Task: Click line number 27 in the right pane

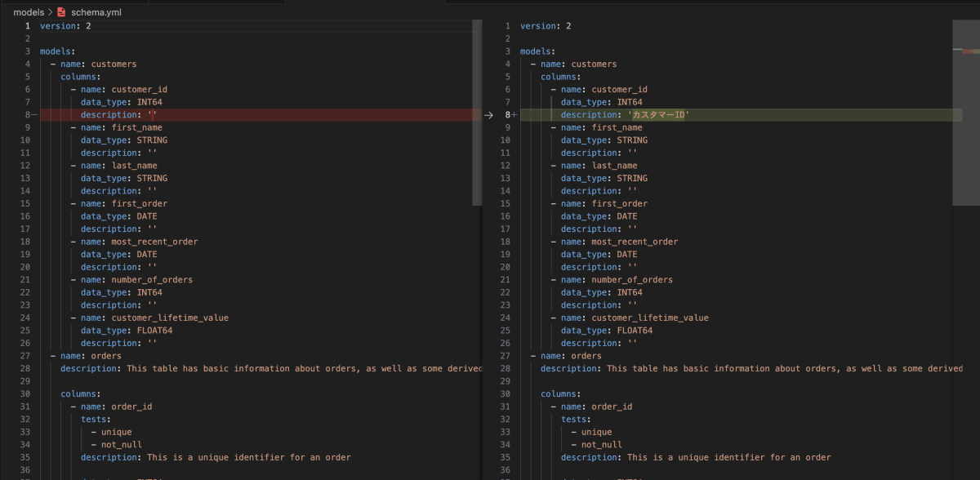Action: 505,356
